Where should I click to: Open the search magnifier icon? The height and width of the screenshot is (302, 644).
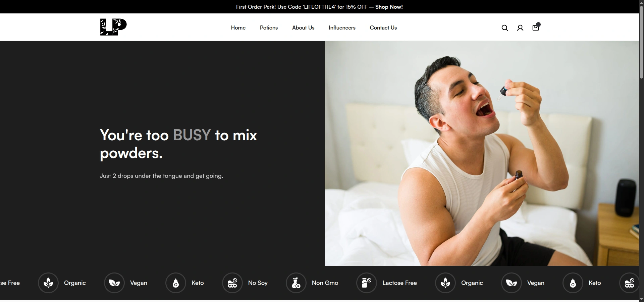[x=504, y=28]
